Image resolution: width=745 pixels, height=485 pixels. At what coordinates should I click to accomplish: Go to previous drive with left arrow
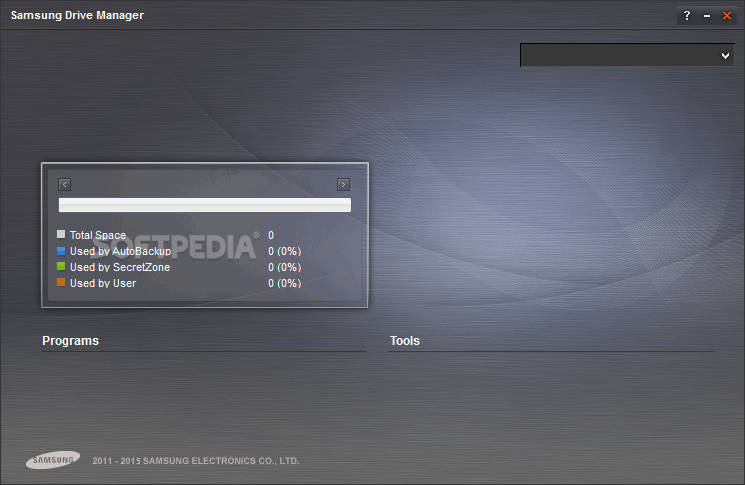click(x=65, y=184)
